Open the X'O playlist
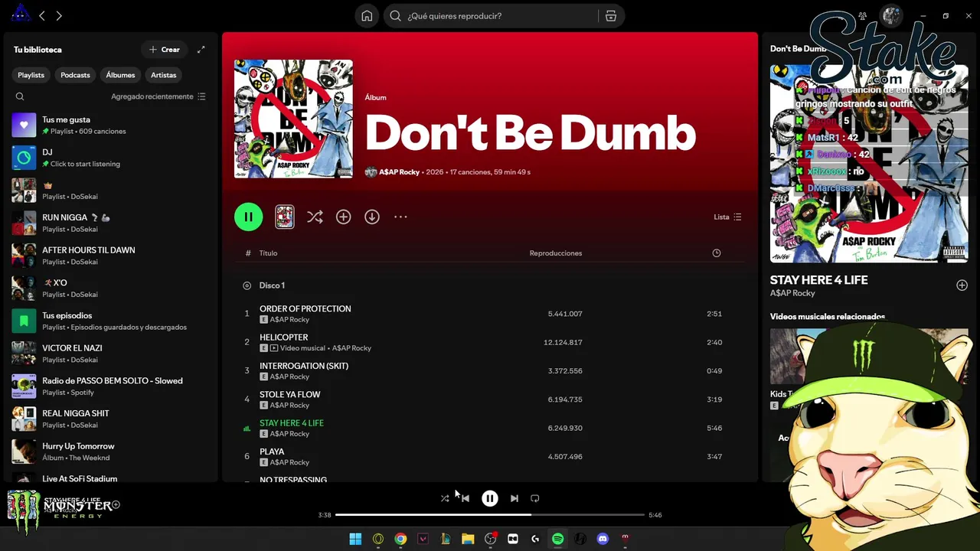This screenshot has width=980, height=551. tap(110, 288)
